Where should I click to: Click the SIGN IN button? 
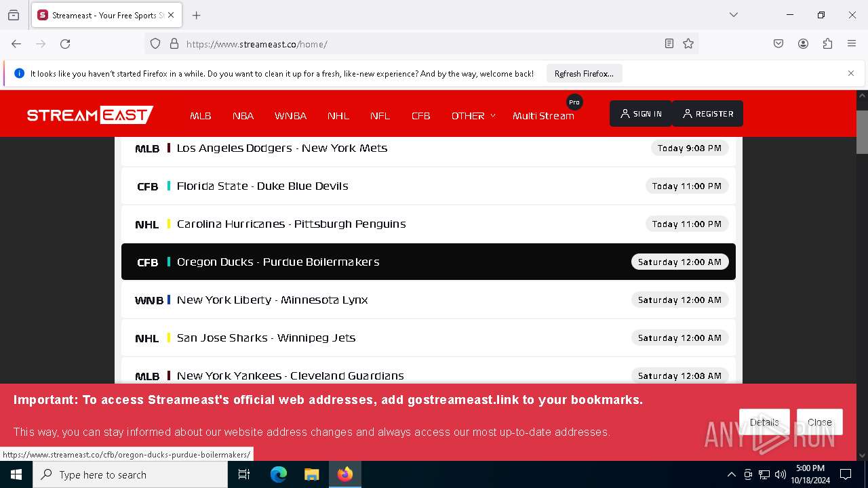point(641,114)
